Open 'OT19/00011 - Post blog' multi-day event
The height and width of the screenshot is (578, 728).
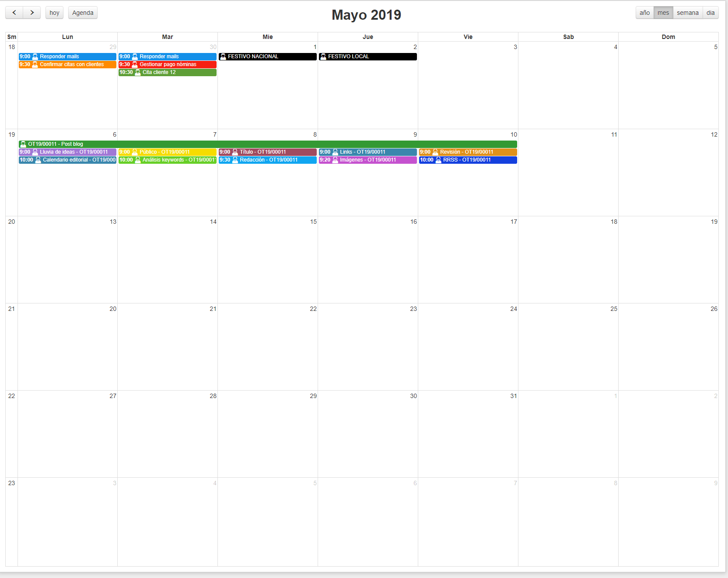pos(268,144)
